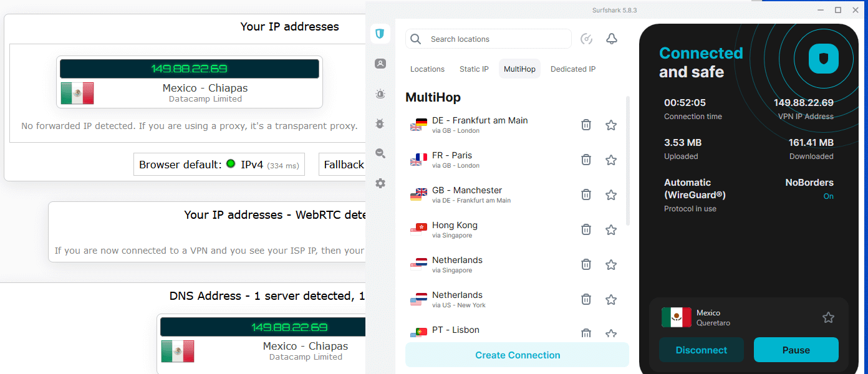Select the MultiHop tab
868x374 pixels.
click(x=519, y=69)
